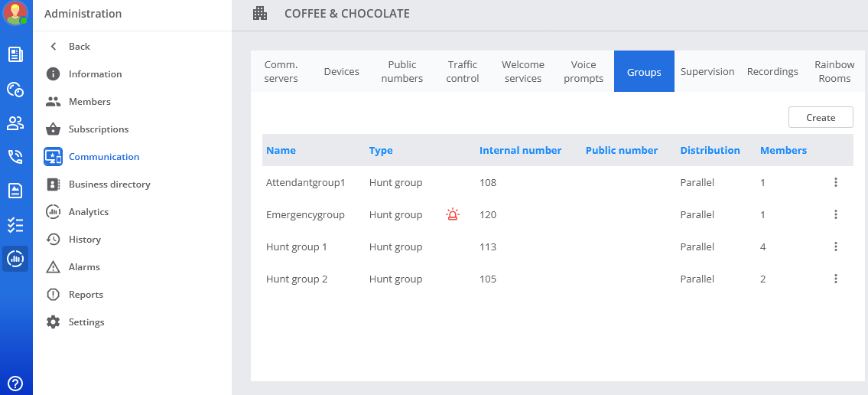Image resolution: width=868 pixels, height=395 pixels.
Task: Sort groups by Name column header
Action: pyautogui.click(x=281, y=150)
